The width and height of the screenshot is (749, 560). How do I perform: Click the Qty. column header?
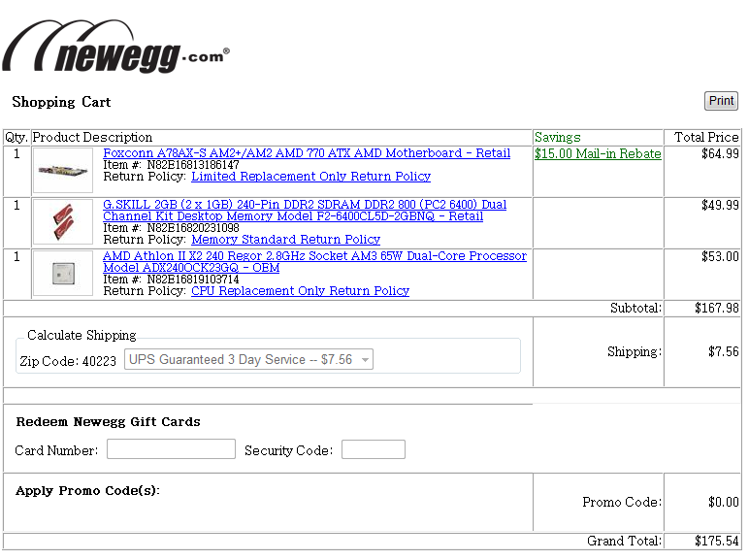16,138
